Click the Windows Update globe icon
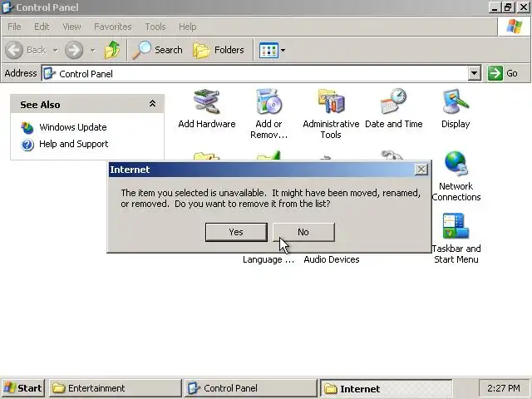This screenshot has height=399, width=532. [x=27, y=127]
